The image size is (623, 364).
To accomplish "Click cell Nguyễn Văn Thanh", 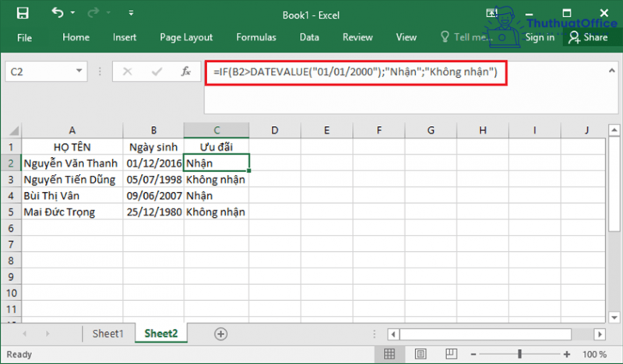I will (72, 163).
